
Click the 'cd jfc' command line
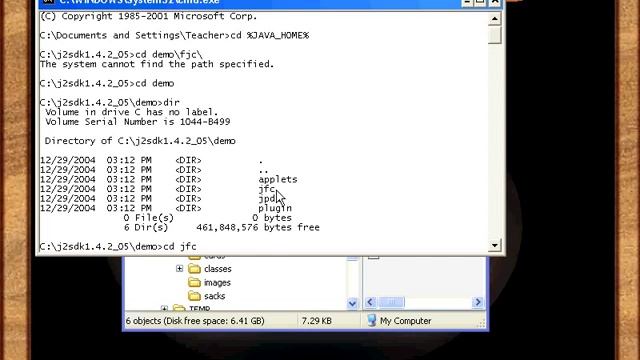[118, 247]
